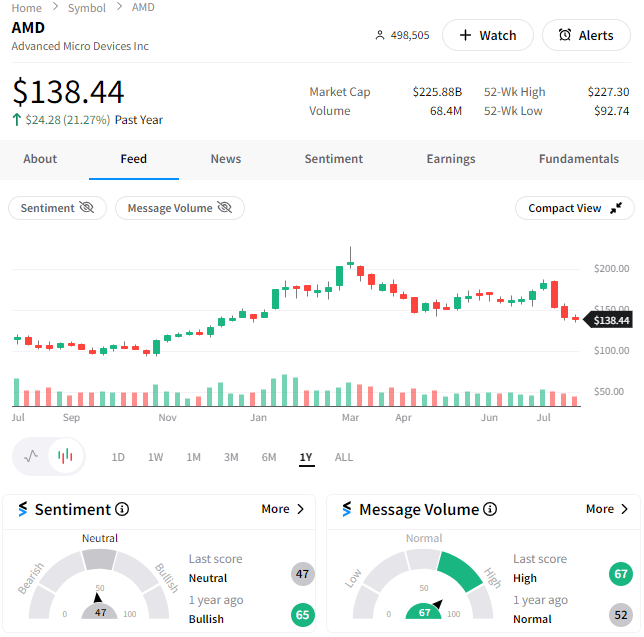Open the Earnings tab

click(x=451, y=159)
